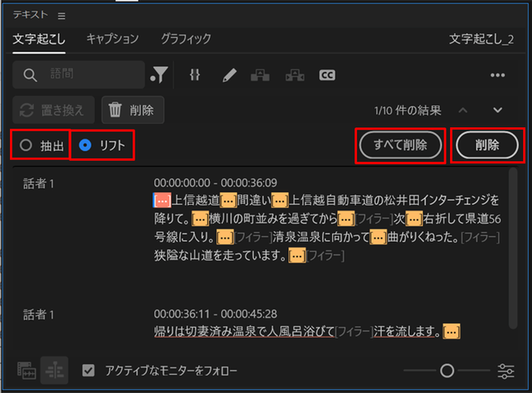Click the text 帰りは切妻済み温泉で人風呂浴びて
The height and width of the screenshot is (393, 532).
click(245, 331)
